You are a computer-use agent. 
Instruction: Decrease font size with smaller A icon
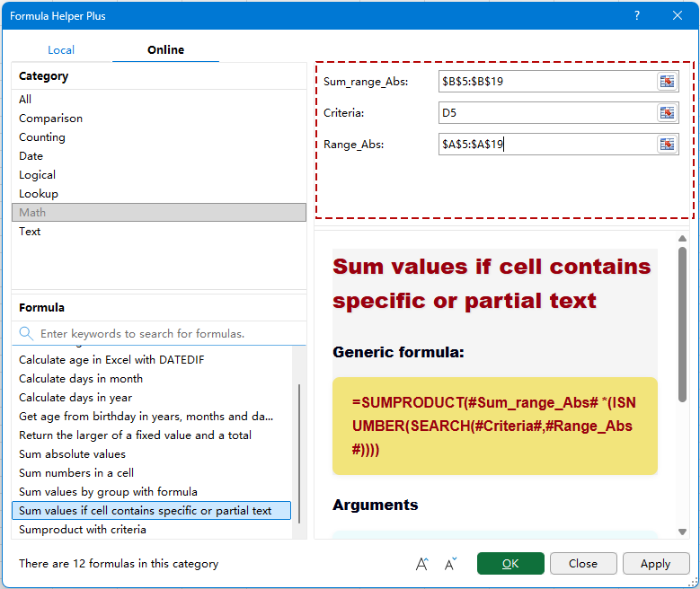pyautogui.click(x=450, y=564)
